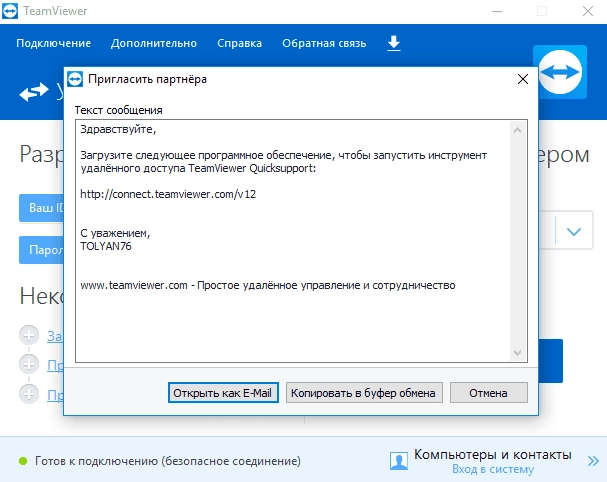Click the TeamViewer icon in the dialog title
Screen dimensions: 607x482
point(75,79)
